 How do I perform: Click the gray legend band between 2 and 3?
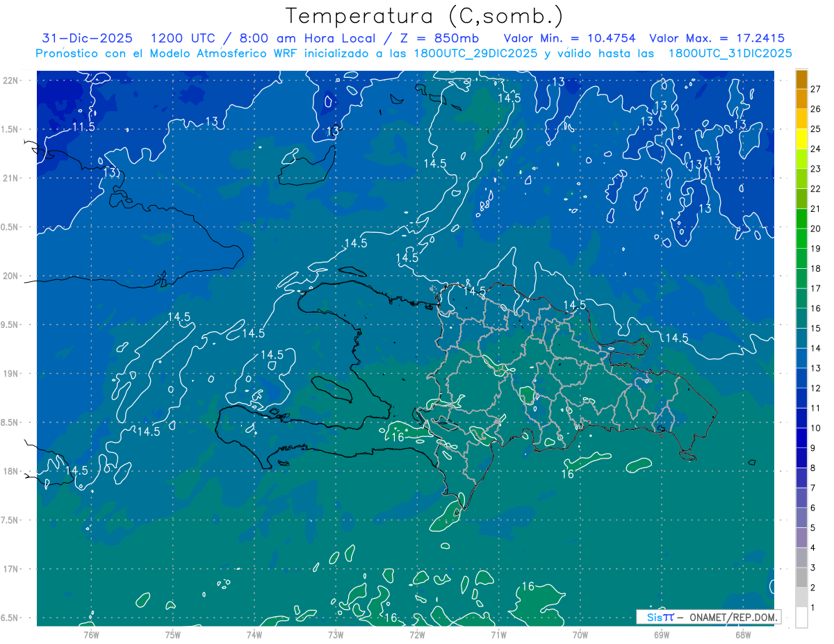point(801,578)
